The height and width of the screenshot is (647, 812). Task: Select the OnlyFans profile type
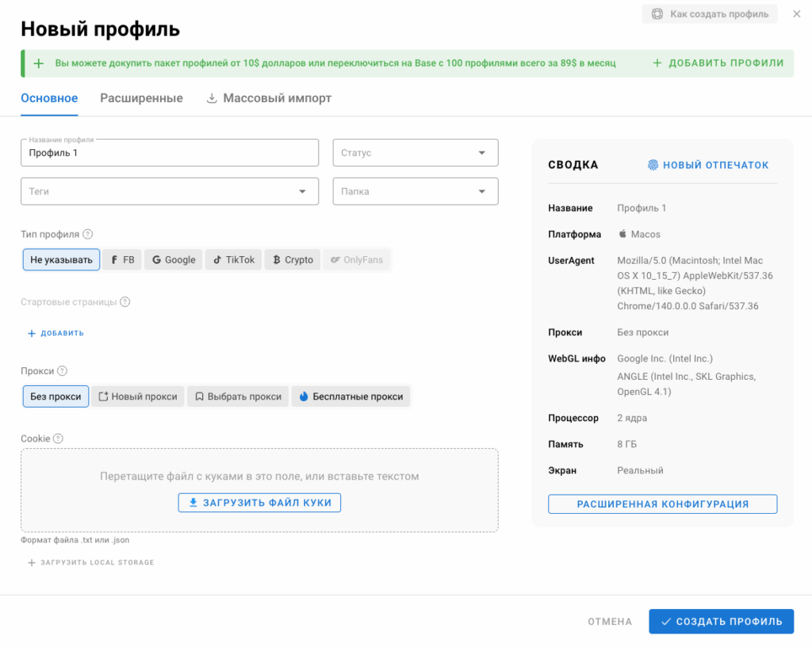356,260
